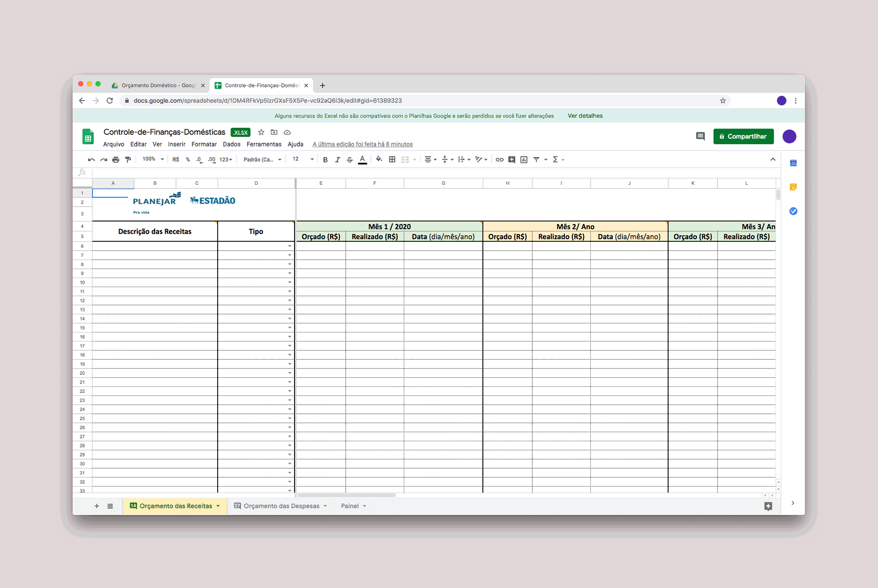Click the print icon in toolbar

[x=116, y=160]
